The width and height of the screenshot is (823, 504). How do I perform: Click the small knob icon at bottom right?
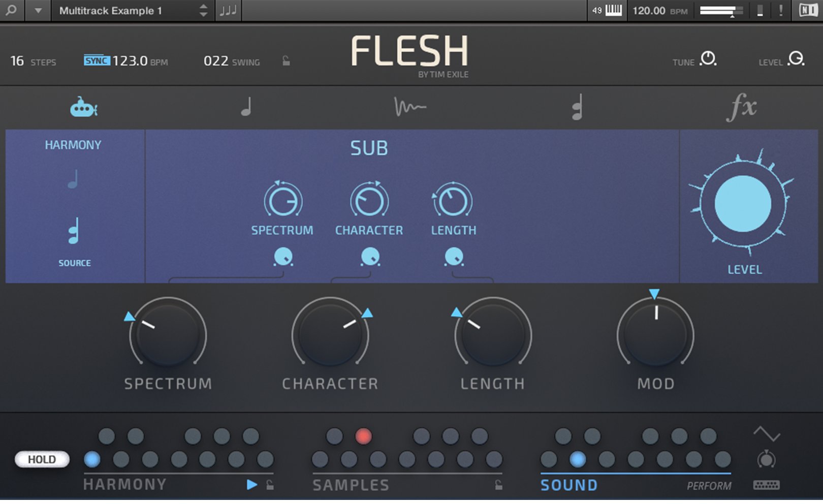point(767,459)
